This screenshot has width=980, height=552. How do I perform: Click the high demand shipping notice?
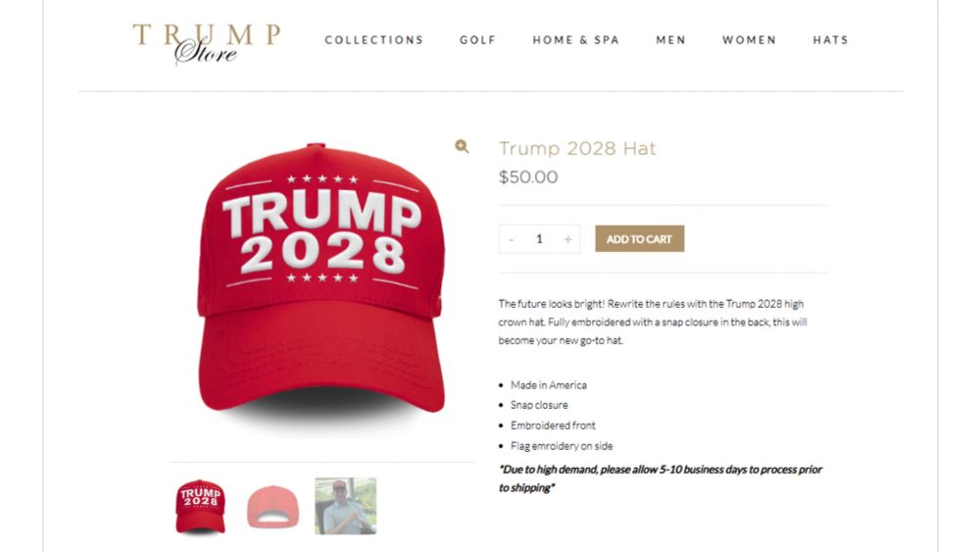click(660, 478)
